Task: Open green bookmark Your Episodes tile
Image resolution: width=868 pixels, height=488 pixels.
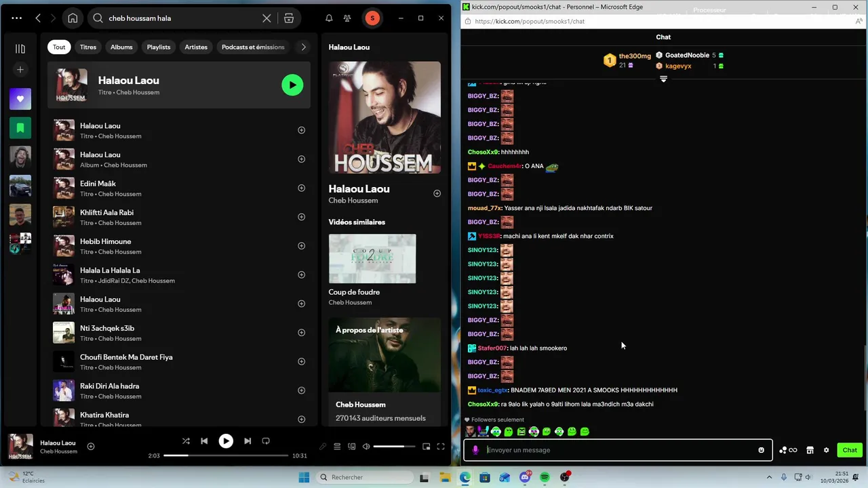Action: (20, 127)
